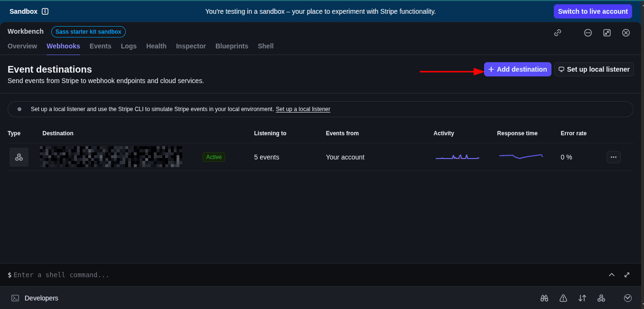Viewport: 644px width, 309px height.
Task: Open the Workbench more options menu
Action: coord(588,33)
